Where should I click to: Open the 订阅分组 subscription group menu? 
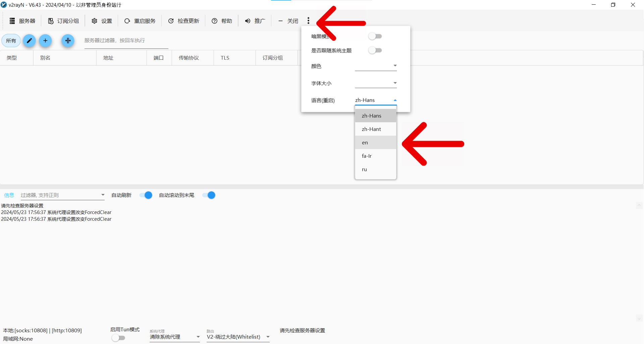coord(63,21)
